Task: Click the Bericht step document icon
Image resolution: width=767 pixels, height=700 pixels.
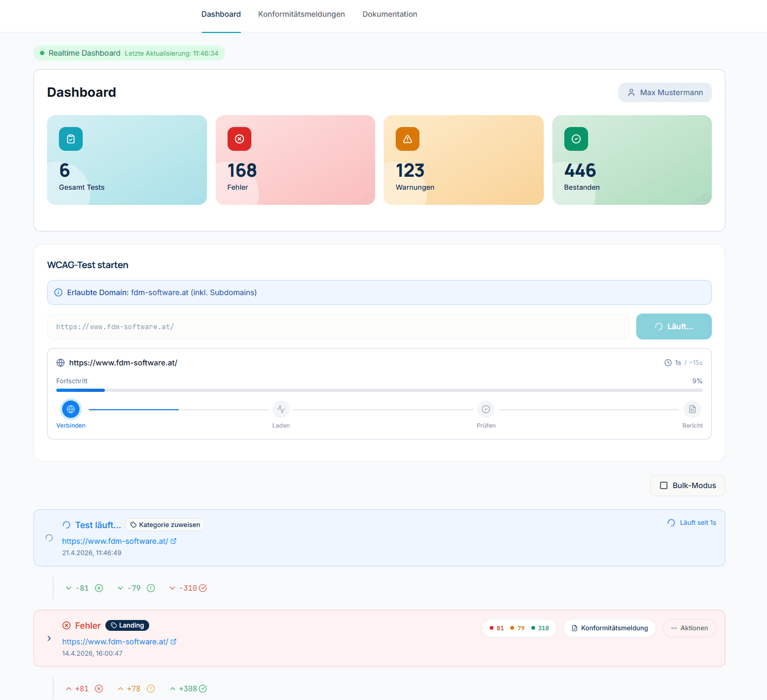Action: coord(692,409)
